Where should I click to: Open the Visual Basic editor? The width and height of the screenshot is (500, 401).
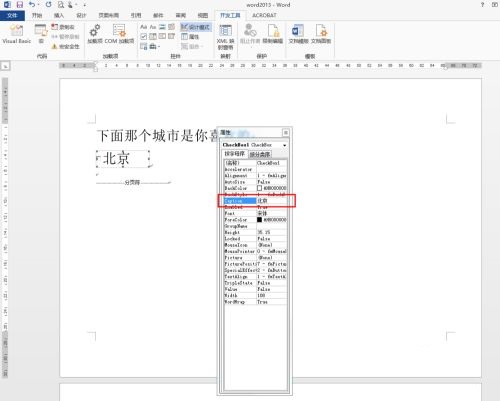(x=16, y=34)
